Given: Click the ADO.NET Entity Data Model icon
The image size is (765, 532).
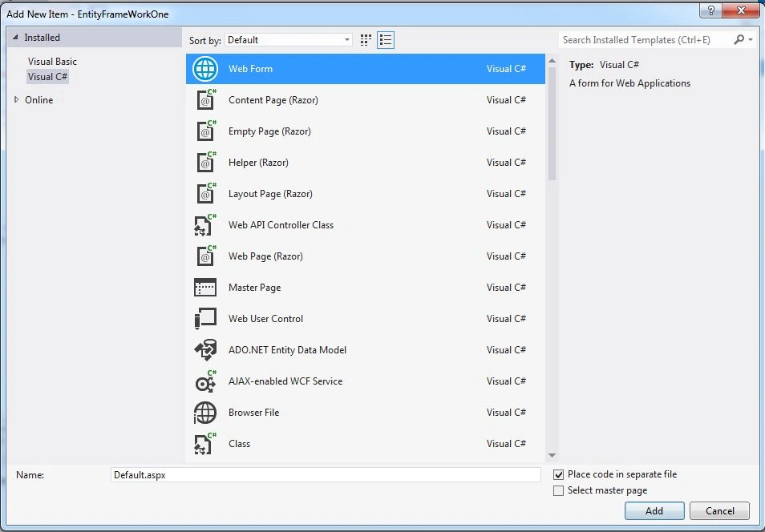Looking at the screenshot, I should click(x=205, y=349).
